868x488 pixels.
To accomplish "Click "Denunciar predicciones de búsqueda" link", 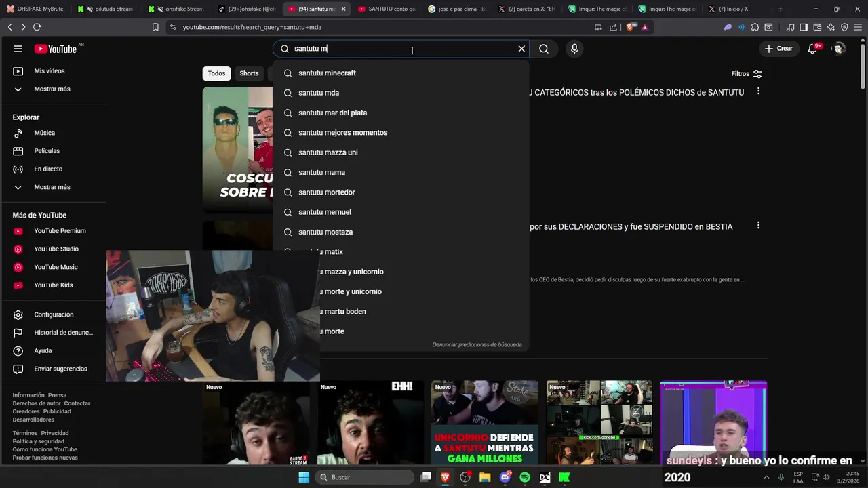I will pos(477,344).
